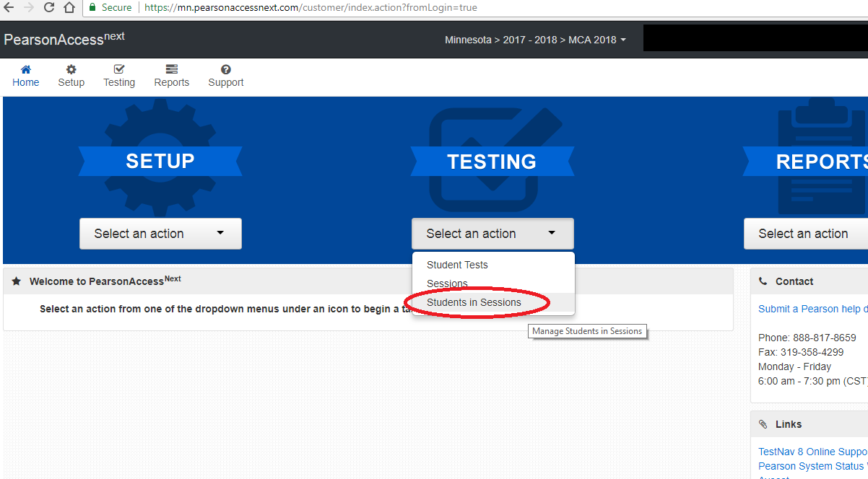Viewport: 868px width, 479px height.
Task: Open the Minnesota > 2017 - 2018 > MCA 2018 selector
Action: [x=535, y=40]
